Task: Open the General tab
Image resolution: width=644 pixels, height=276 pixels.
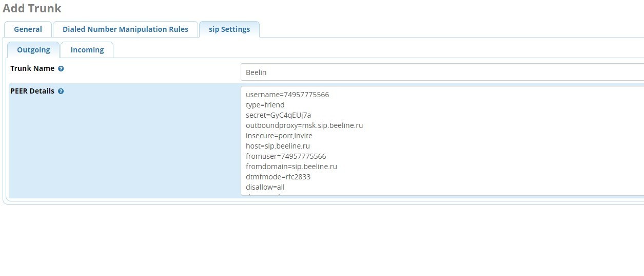Action: [28, 29]
